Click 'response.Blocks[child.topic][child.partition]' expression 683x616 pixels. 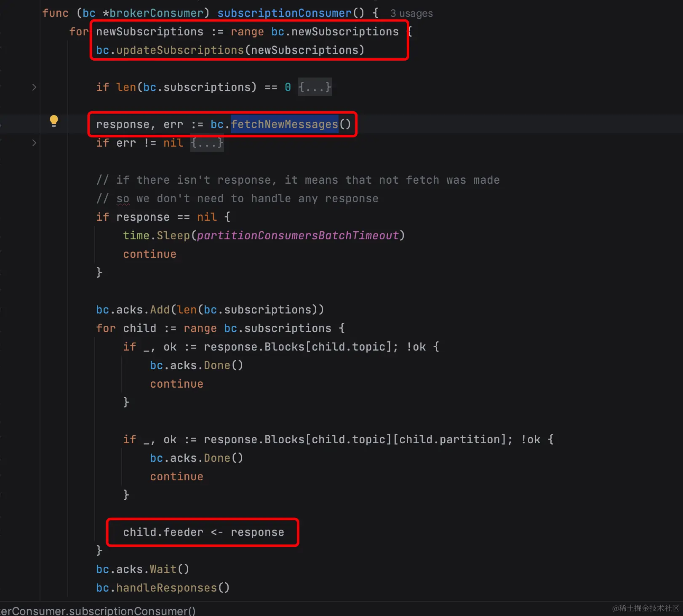(355, 439)
